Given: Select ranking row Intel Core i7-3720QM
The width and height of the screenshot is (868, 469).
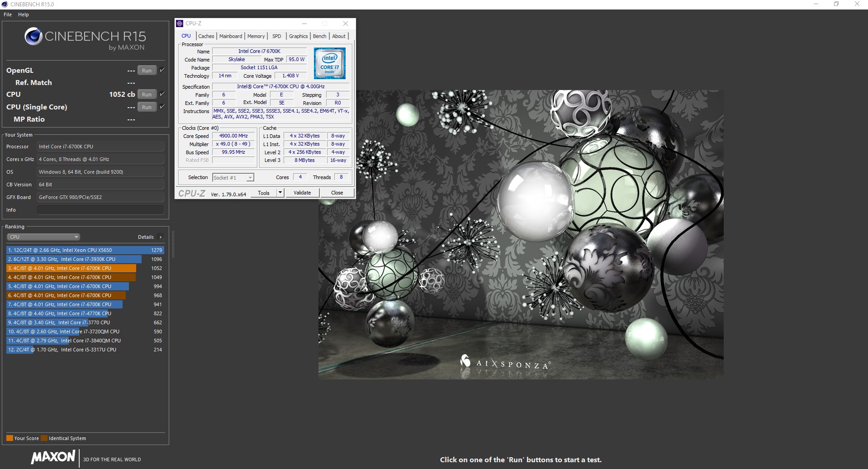Looking at the screenshot, I should pos(85,332).
